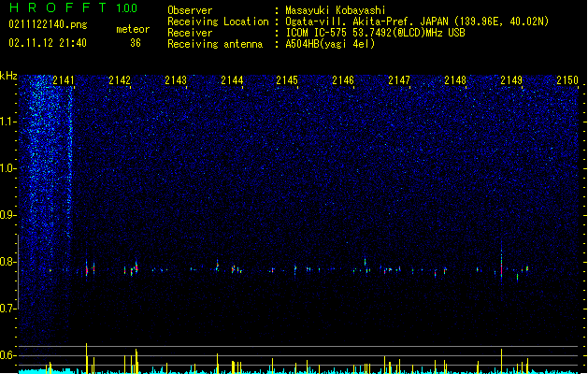Select the observer name Masayuki Kobayashi

click(x=336, y=10)
